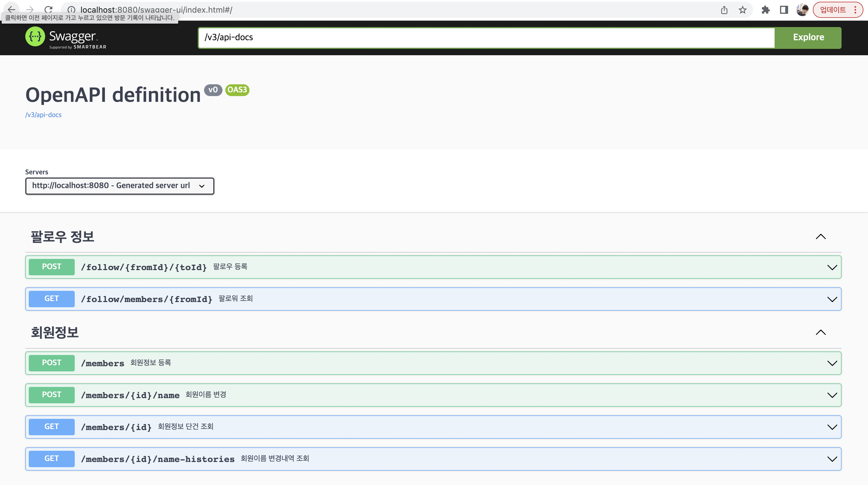Click the /v3/api-docs URL input field
The height and width of the screenshot is (485, 868).
(485, 37)
